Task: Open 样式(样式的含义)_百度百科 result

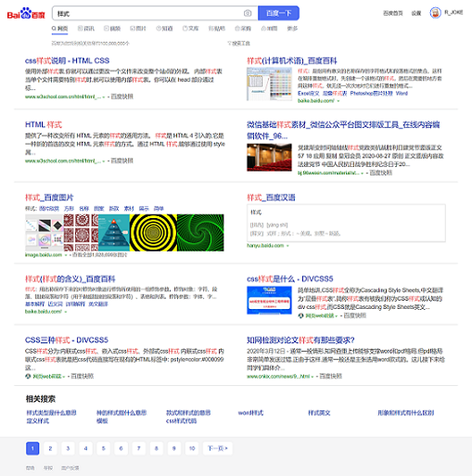Action: tap(70, 279)
